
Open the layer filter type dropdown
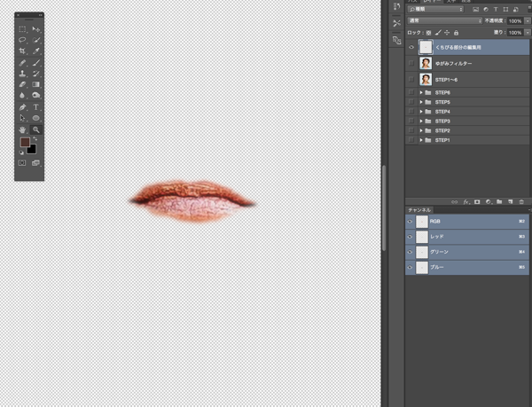[435, 10]
